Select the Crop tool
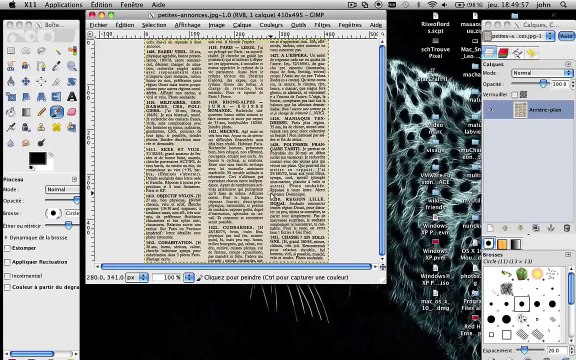This screenshot has width=576, height=360. click(x=57, y=81)
